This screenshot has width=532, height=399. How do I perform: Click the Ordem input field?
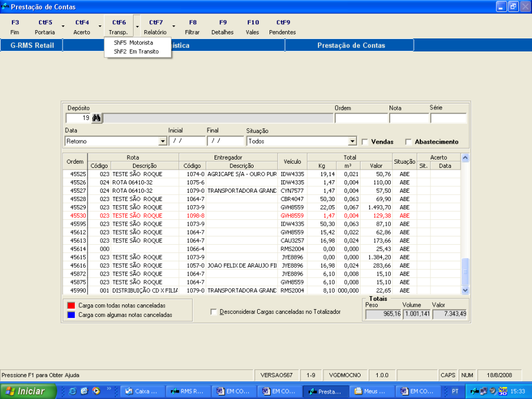point(361,118)
